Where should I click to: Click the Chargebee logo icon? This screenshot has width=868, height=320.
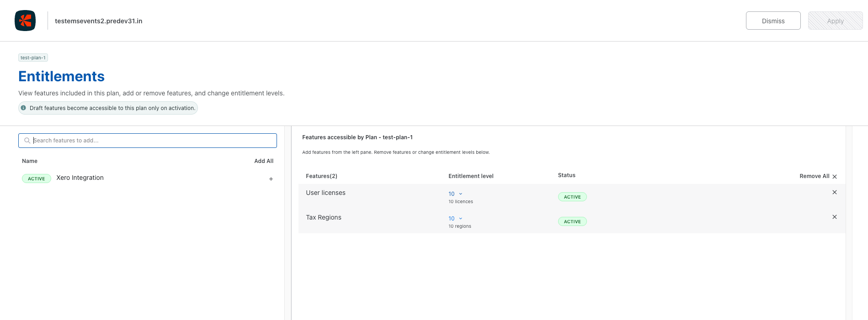click(x=25, y=21)
